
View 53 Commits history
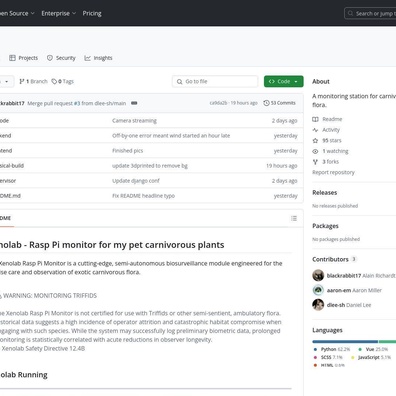pos(280,103)
